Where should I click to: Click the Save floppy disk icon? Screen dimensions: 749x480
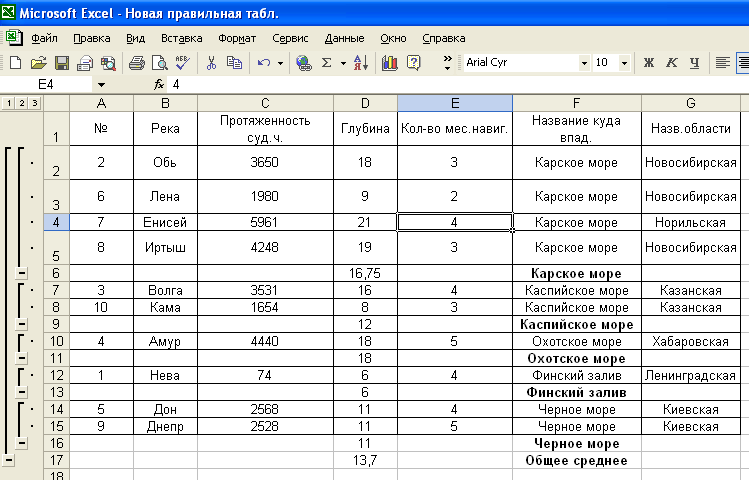[x=62, y=63]
